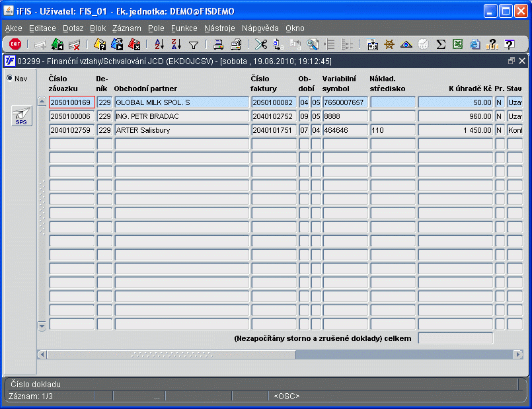Click the Sigma sum icon
This screenshot has height=409, width=532.
point(441,44)
